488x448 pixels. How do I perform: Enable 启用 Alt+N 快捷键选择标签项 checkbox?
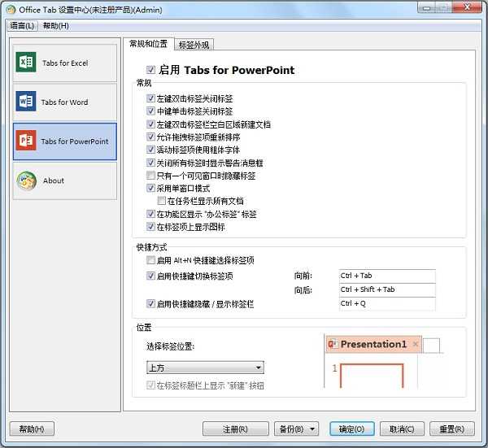(x=150, y=260)
